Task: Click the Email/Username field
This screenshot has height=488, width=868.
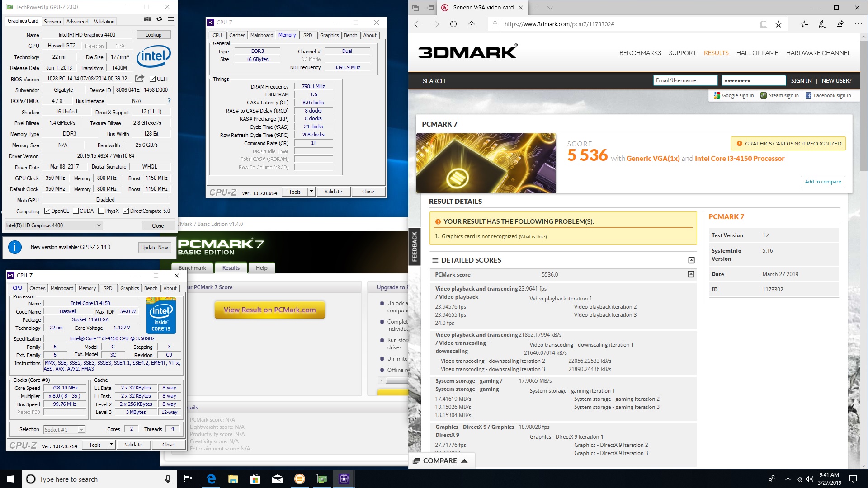Action: 685,81
